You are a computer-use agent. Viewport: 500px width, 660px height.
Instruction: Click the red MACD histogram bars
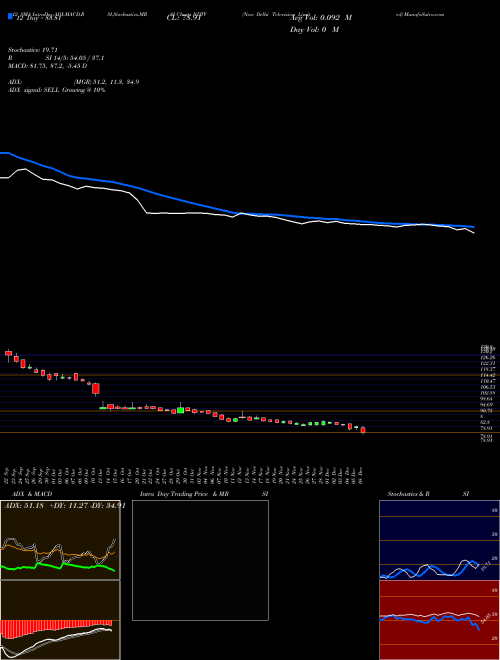pos(56,627)
